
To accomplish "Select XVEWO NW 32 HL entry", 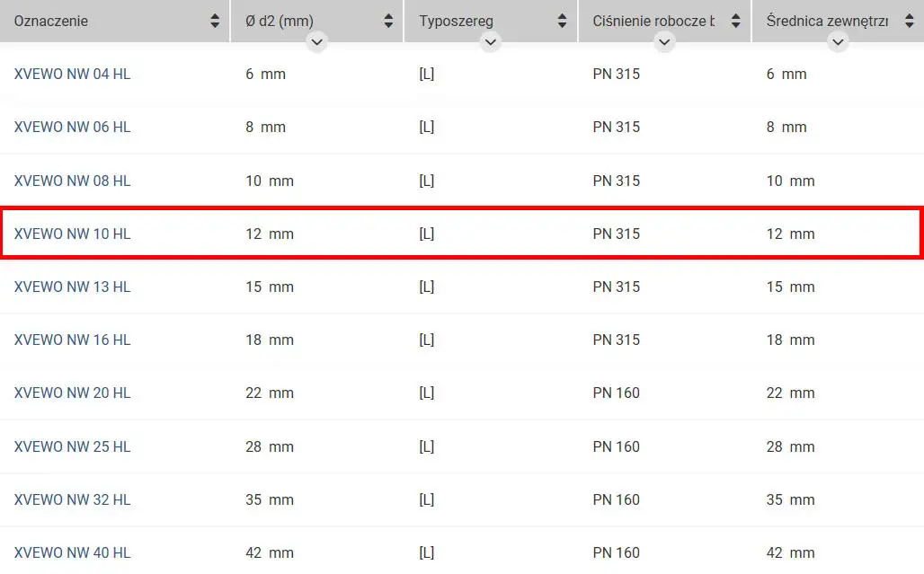I will [x=72, y=499].
